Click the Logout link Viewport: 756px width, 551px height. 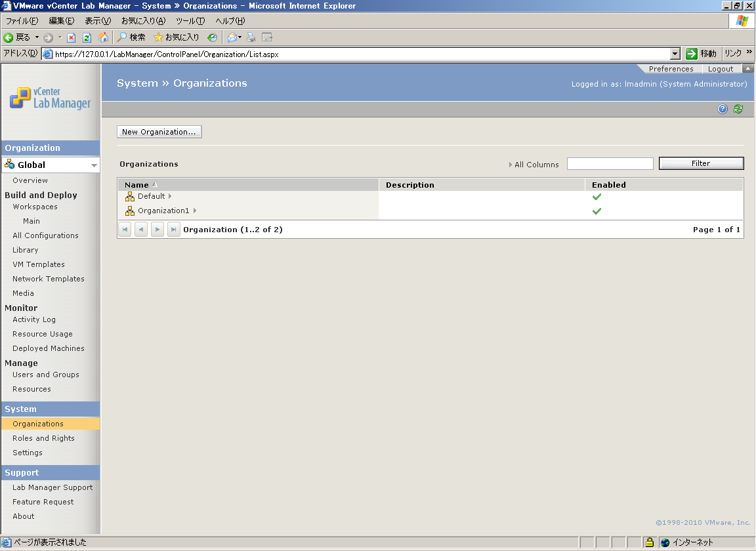[721, 69]
